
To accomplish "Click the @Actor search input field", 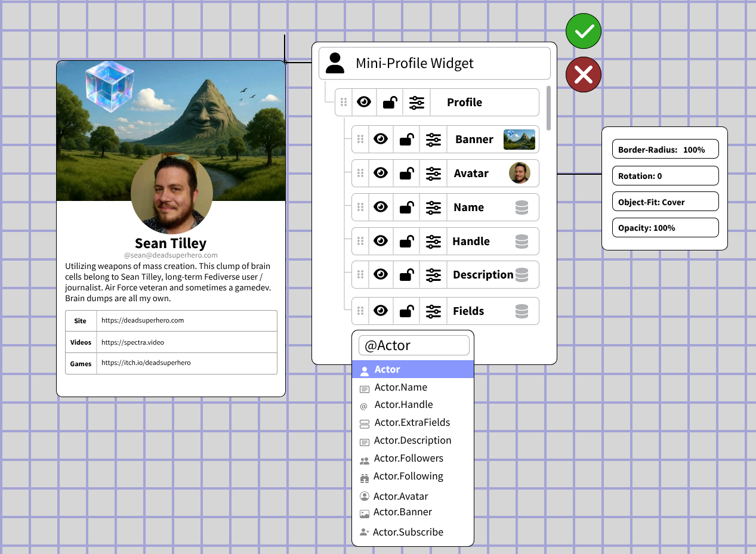I will click(x=414, y=346).
